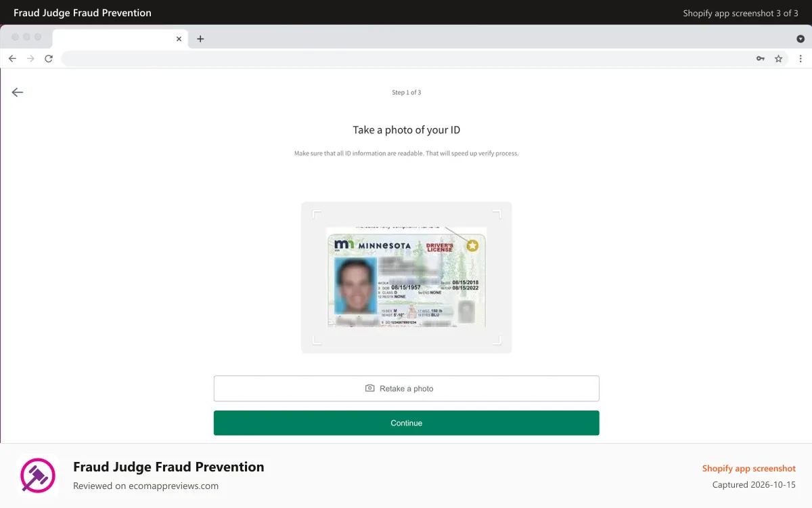Open the saved passwords key icon

pyautogui.click(x=761, y=59)
